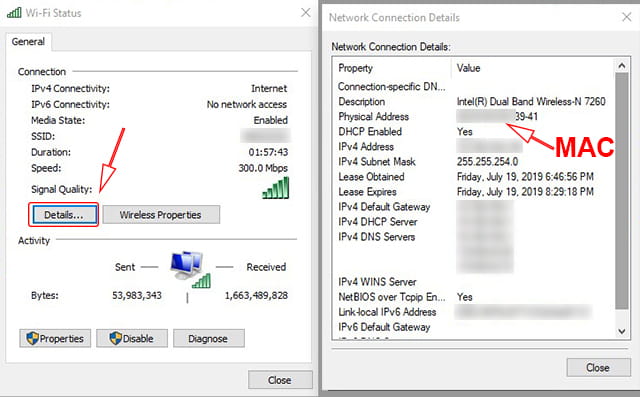640x397 pixels.
Task: Click the No network access IPv6 value
Action: coord(247,104)
